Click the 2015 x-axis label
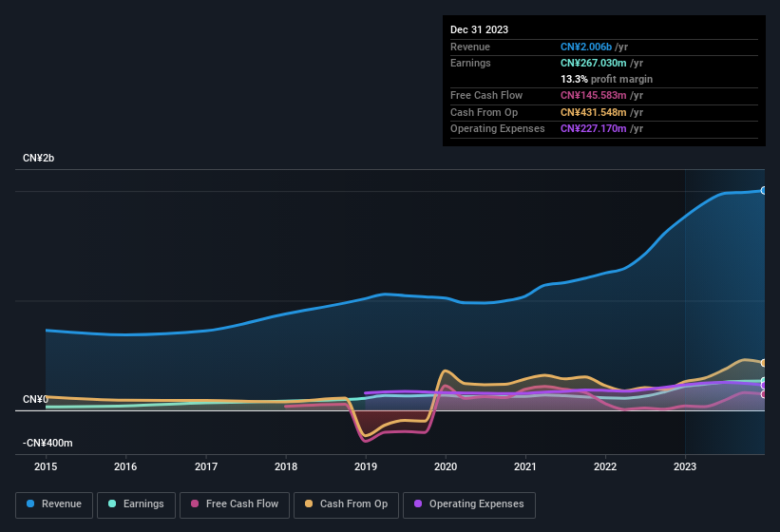 [x=46, y=466]
